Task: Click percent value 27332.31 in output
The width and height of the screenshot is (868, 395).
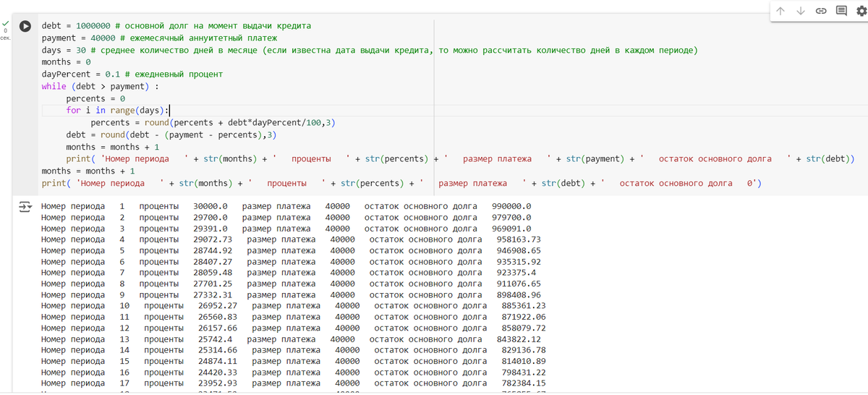Action: 213,295
